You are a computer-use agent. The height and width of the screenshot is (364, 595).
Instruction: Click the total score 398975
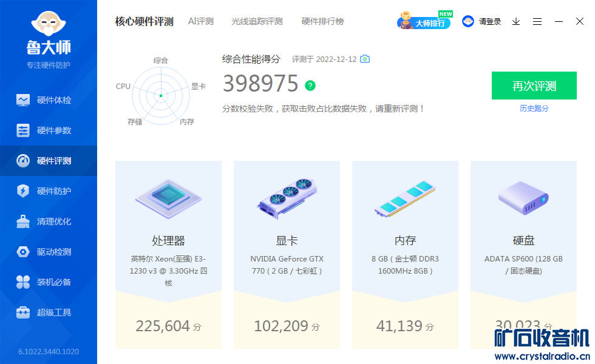(x=260, y=84)
